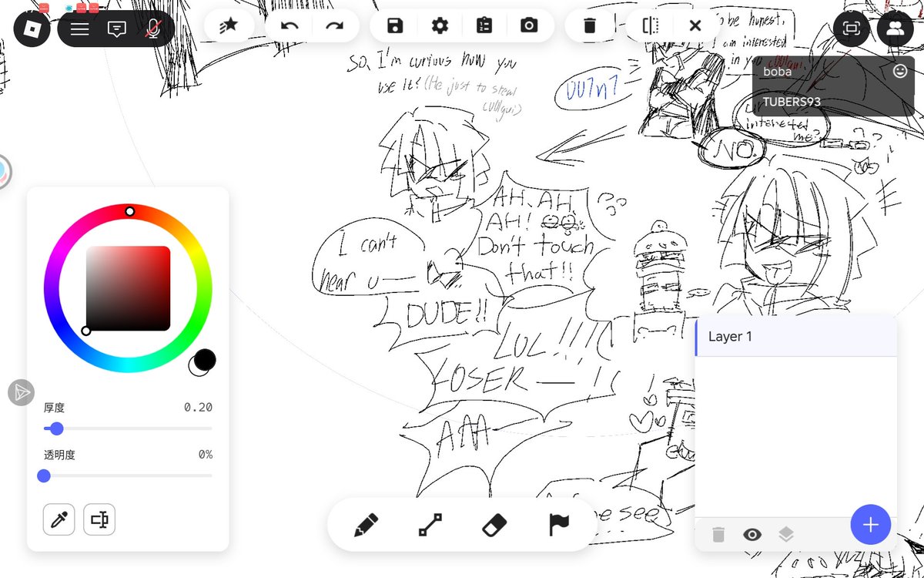The width and height of the screenshot is (924, 578).
Task: Click the text box insert icon
Action: point(99,519)
